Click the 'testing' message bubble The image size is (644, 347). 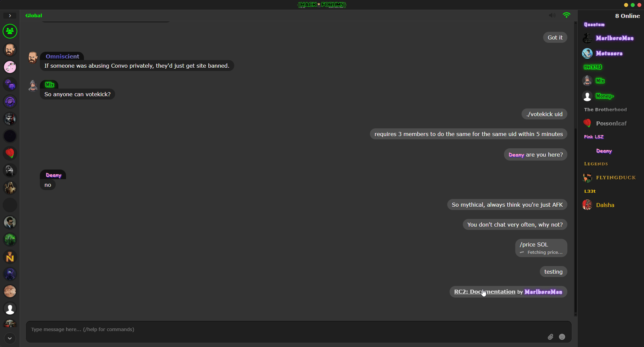[x=553, y=272]
